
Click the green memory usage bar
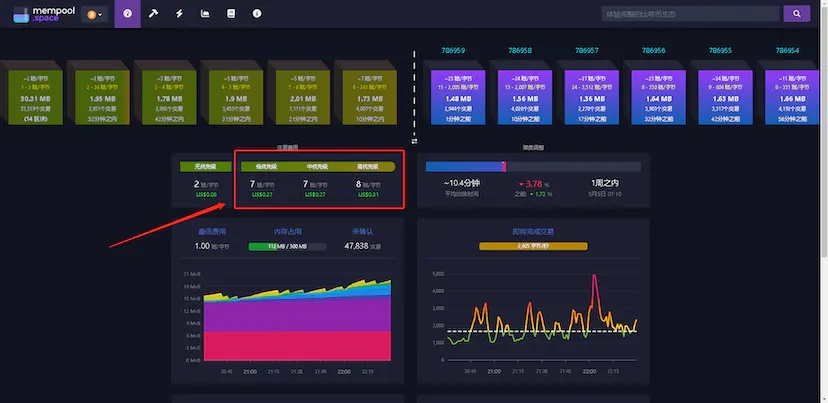[286, 246]
